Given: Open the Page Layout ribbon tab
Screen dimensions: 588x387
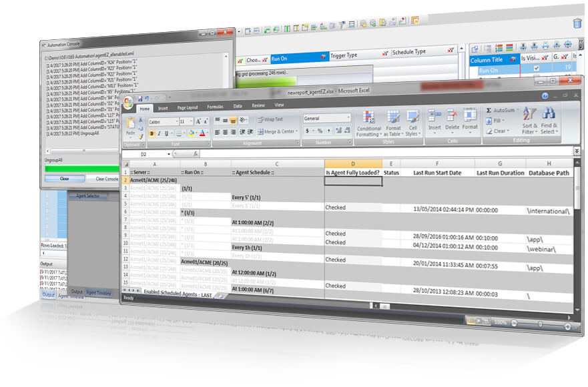Looking at the screenshot, I should tap(188, 107).
